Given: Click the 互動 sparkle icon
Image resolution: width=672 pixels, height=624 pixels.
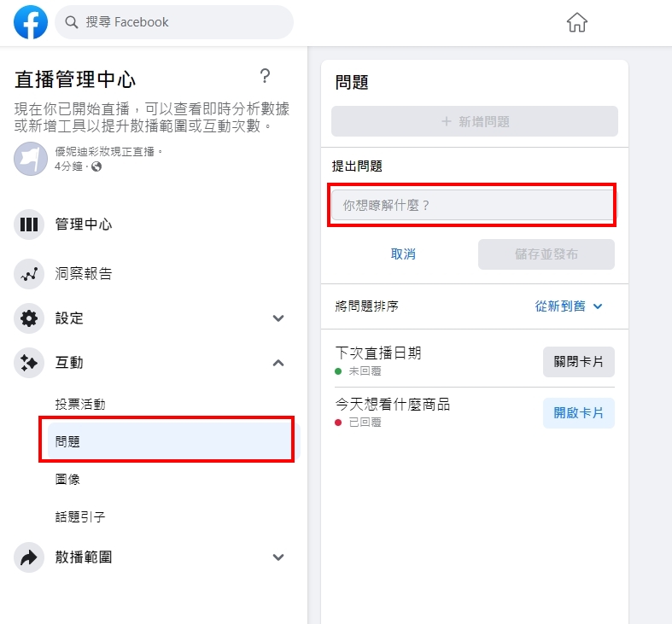Looking at the screenshot, I should tap(29, 363).
